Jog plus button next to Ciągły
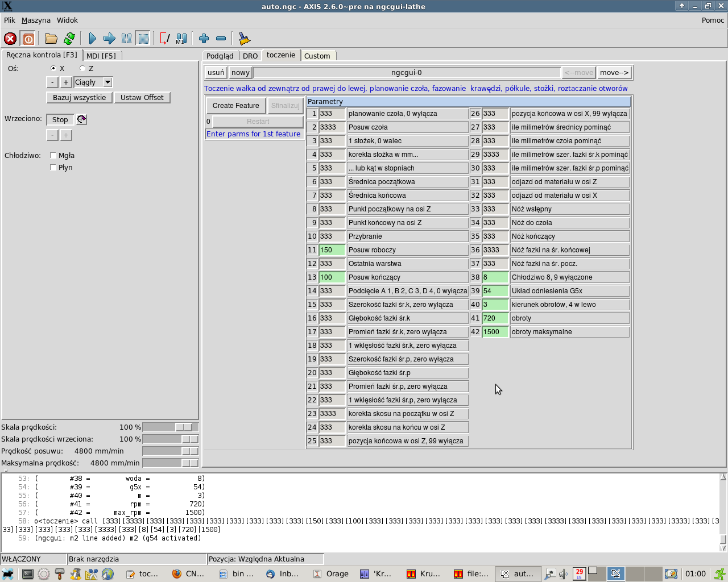The width and height of the screenshot is (728, 582). click(x=66, y=82)
